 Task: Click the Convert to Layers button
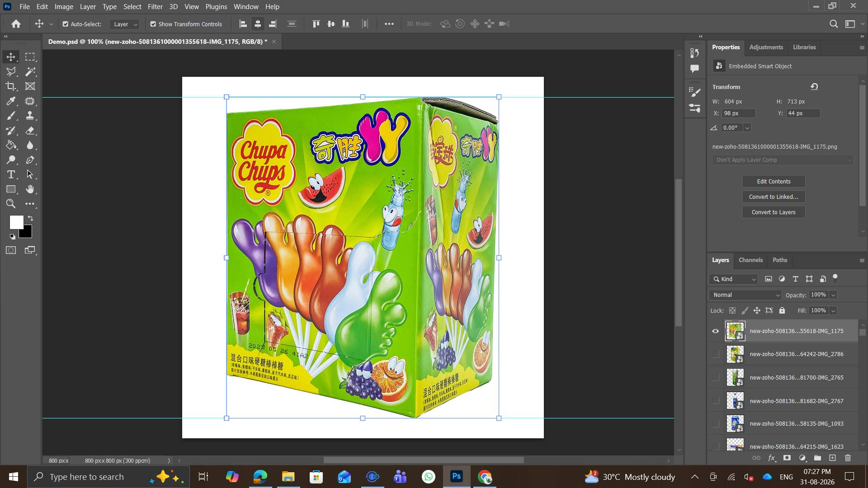pos(774,212)
